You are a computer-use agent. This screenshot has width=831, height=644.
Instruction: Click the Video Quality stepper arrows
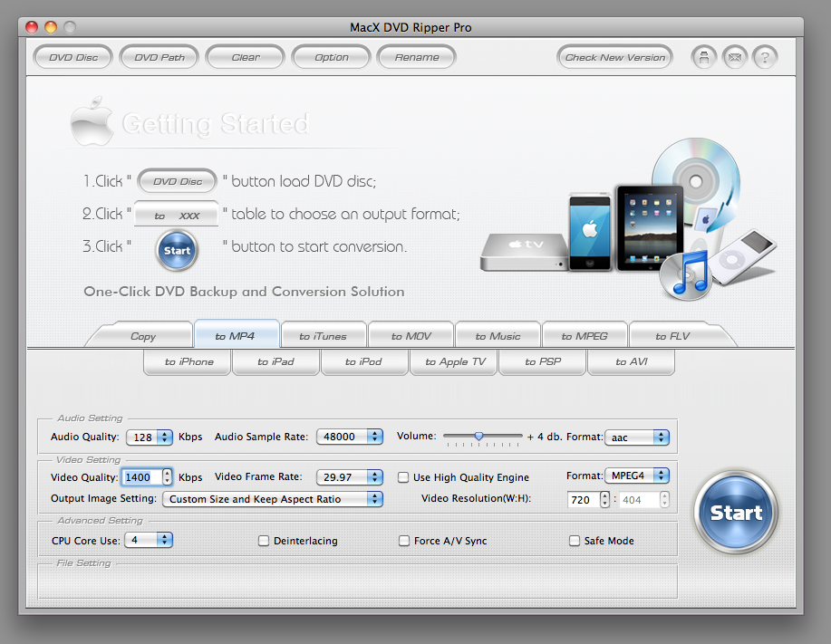[x=167, y=477]
